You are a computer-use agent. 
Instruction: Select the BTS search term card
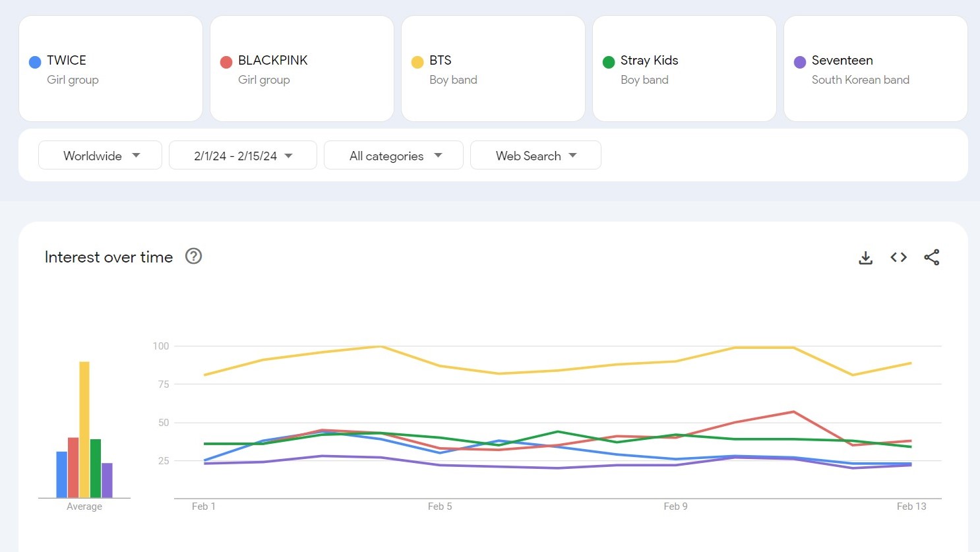click(x=493, y=69)
